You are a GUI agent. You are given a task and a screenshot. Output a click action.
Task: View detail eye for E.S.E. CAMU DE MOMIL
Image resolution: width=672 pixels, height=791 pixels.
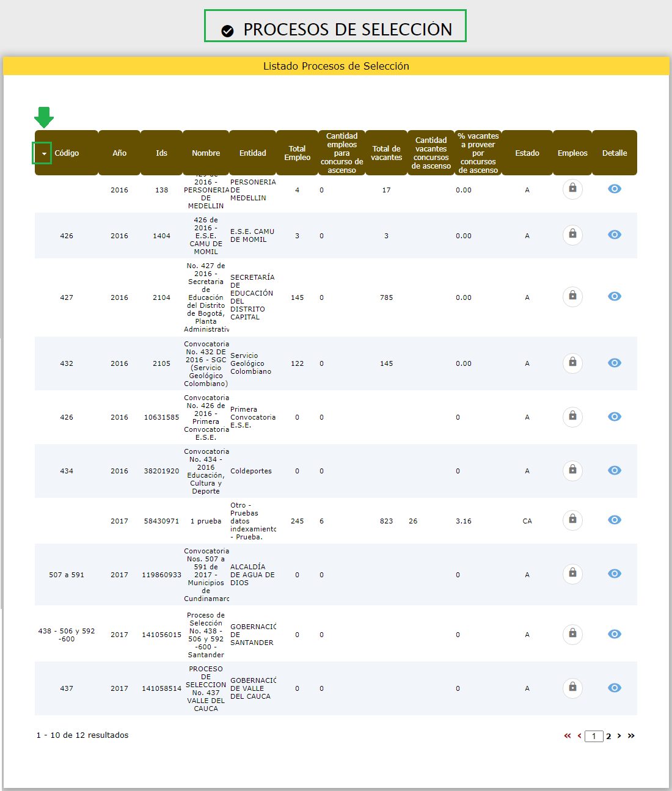615,235
